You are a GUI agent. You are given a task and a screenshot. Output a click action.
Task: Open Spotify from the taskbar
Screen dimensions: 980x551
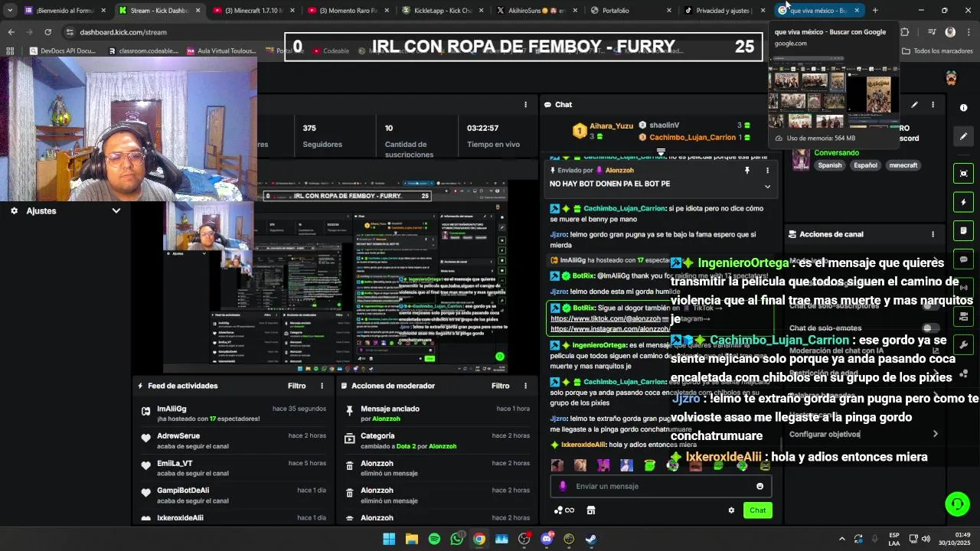(x=434, y=539)
